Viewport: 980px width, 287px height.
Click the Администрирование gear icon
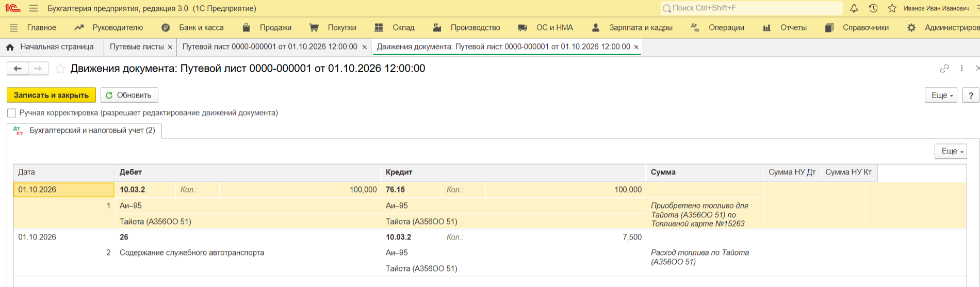point(911,28)
